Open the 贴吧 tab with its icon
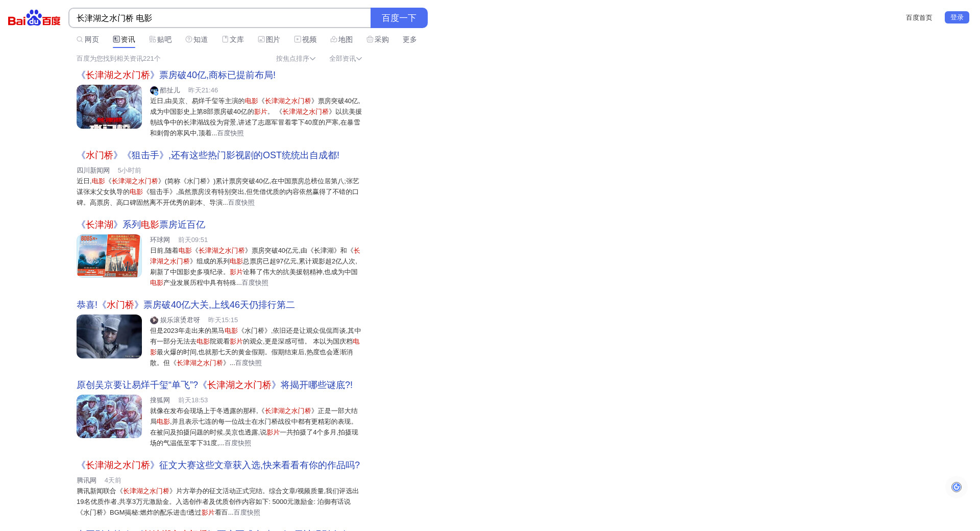Viewport: 980px width, 531px height. click(x=160, y=40)
